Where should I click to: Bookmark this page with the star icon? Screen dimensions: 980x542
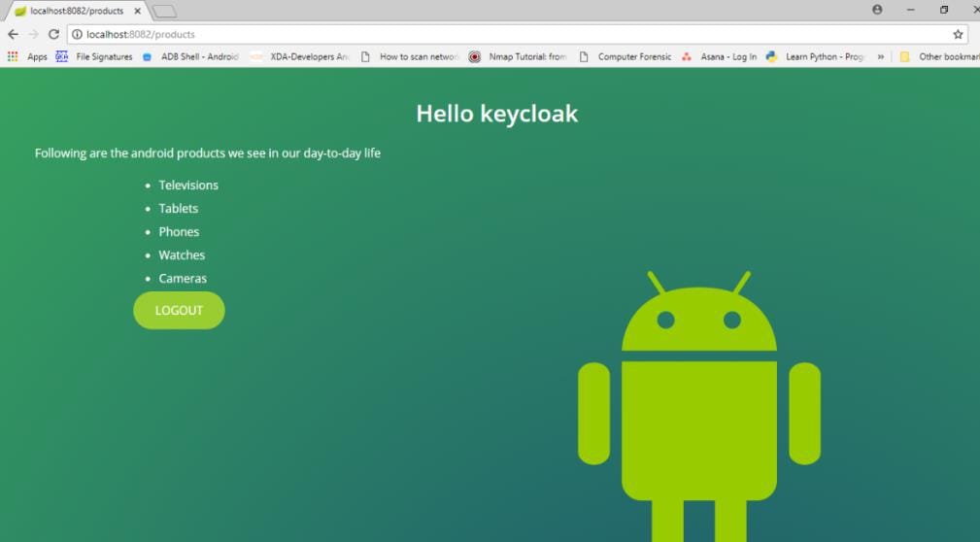coord(958,34)
